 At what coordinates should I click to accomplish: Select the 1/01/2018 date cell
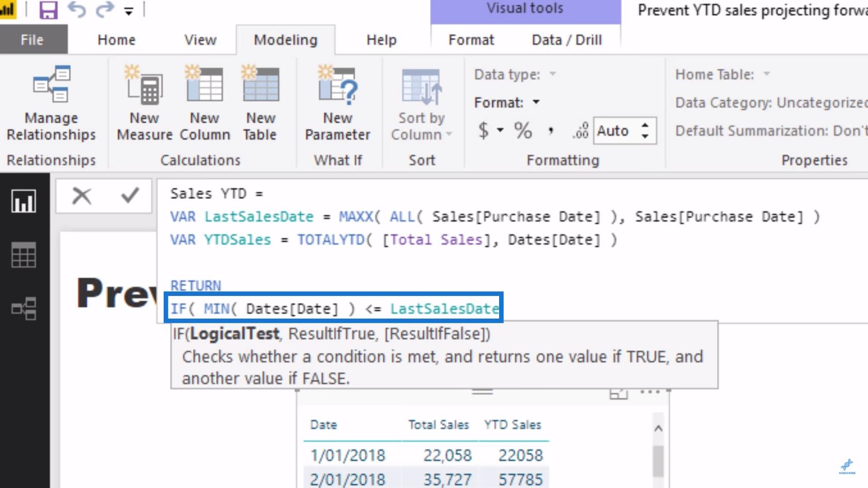(x=348, y=455)
